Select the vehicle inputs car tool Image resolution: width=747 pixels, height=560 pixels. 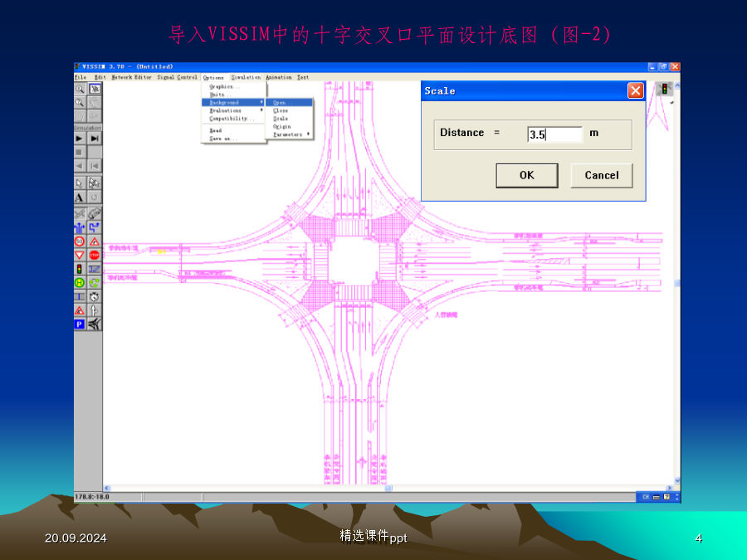click(95, 214)
